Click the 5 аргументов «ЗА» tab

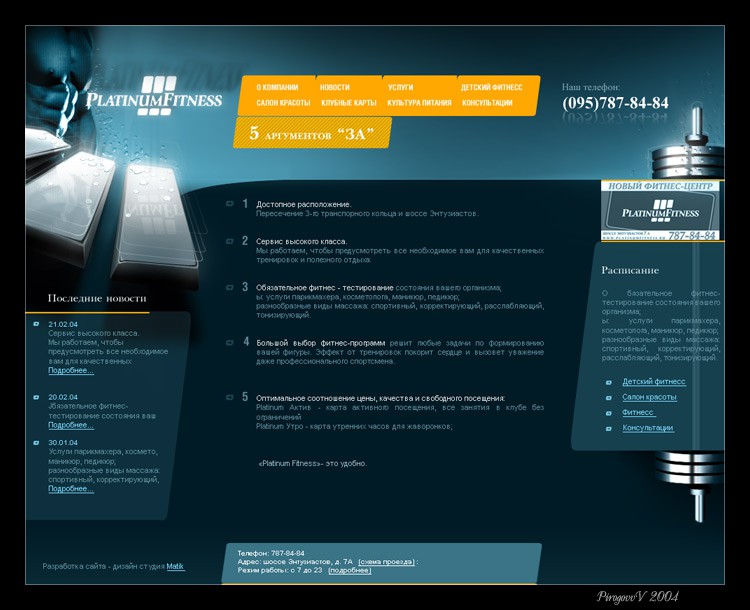click(312, 133)
